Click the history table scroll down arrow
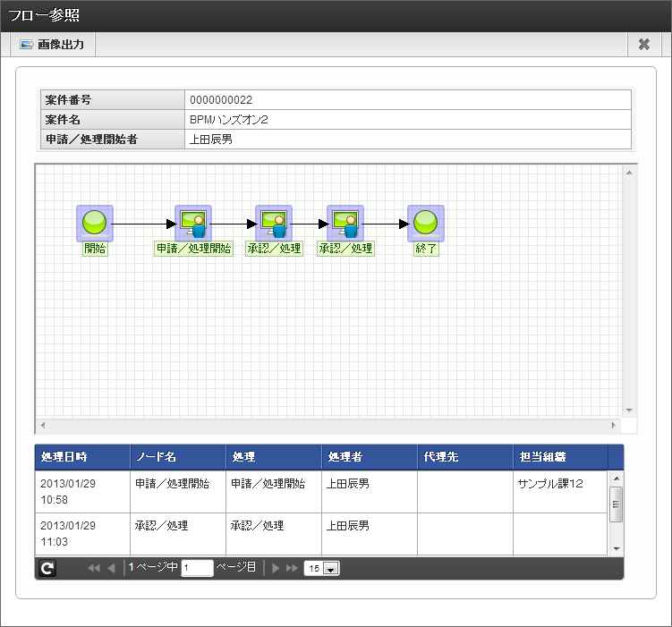Viewport: 672px width, 627px height. tap(617, 548)
